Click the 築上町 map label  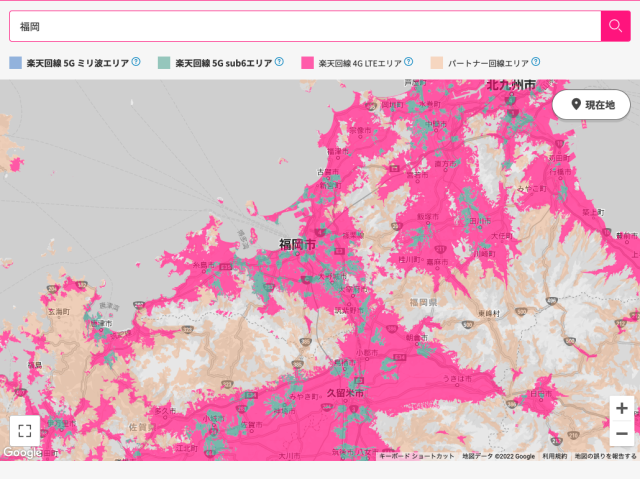pos(593,212)
